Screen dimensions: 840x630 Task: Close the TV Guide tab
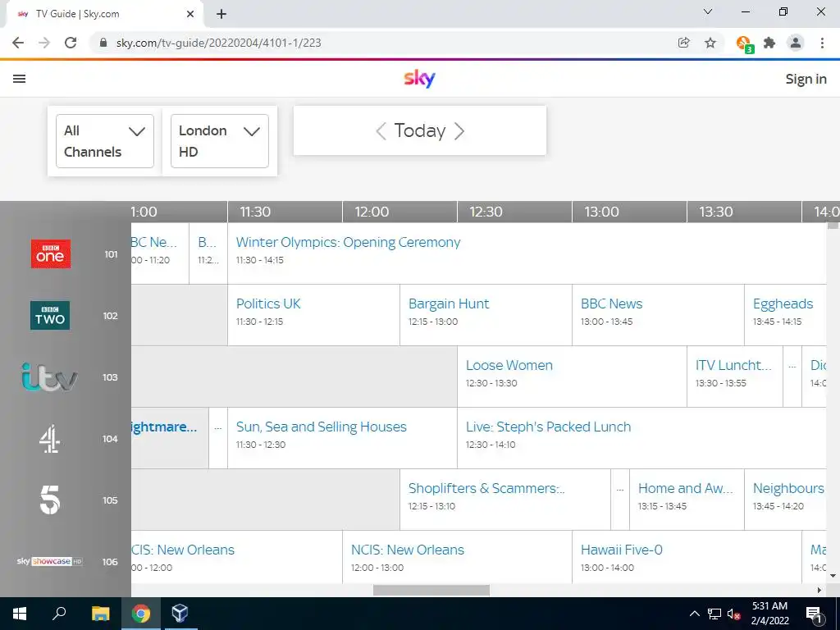coord(190,14)
